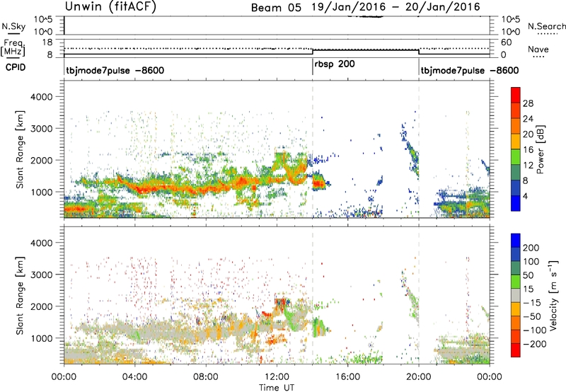This screenshot has width=566, height=392.
Task: Click the 'tbjmode7pulse -8600' label after 20:00
Action: point(470,70)
